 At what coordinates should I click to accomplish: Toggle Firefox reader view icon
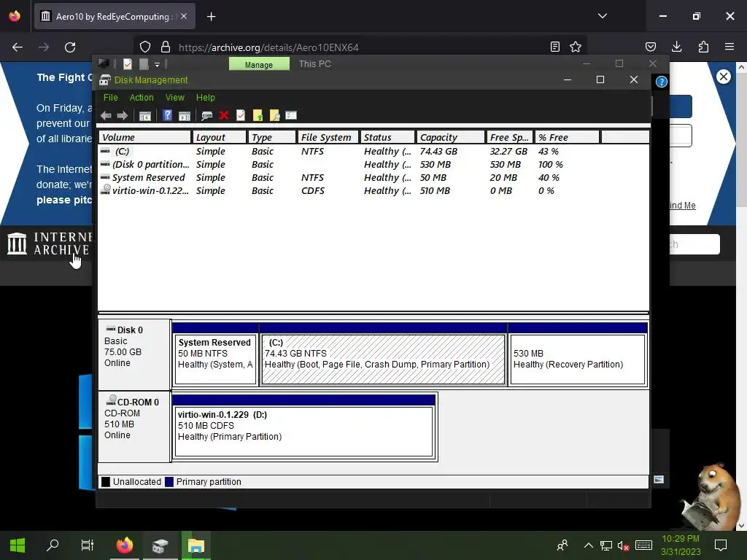click(554, 47)
